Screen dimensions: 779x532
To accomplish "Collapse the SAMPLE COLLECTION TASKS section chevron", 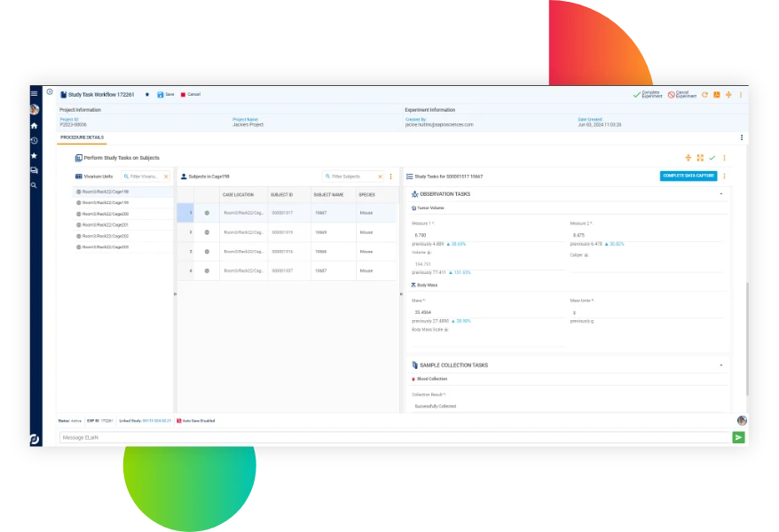I will 720,365.
